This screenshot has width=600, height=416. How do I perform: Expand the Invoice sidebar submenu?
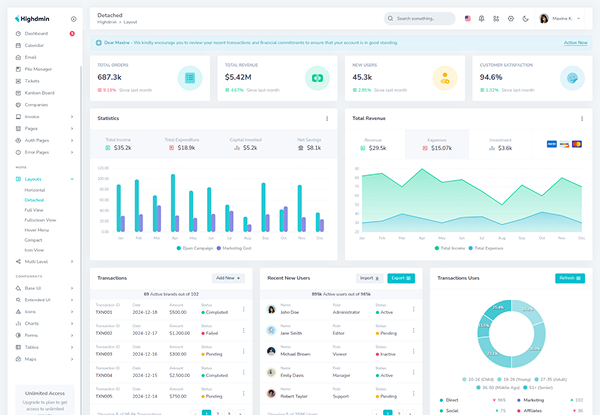point(45,116)
